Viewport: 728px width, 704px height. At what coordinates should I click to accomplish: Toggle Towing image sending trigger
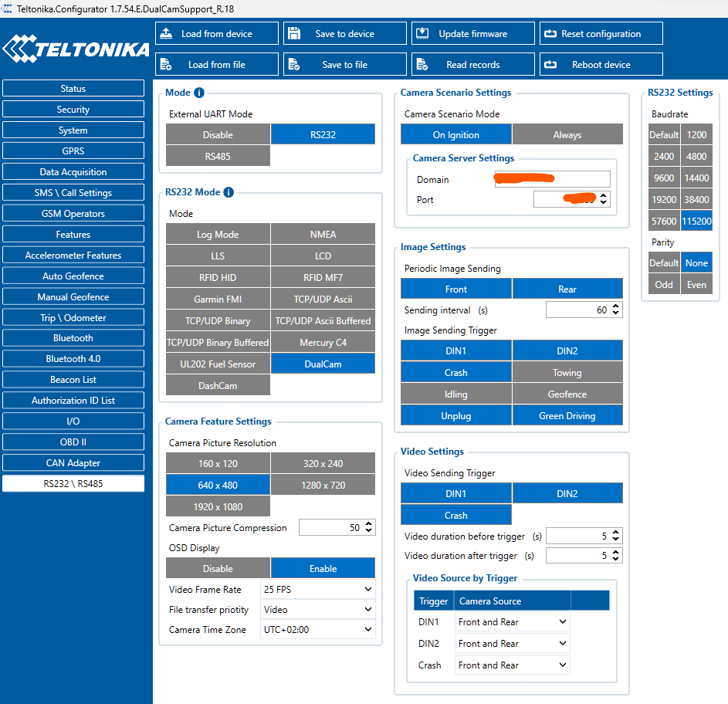pos(567,372)
